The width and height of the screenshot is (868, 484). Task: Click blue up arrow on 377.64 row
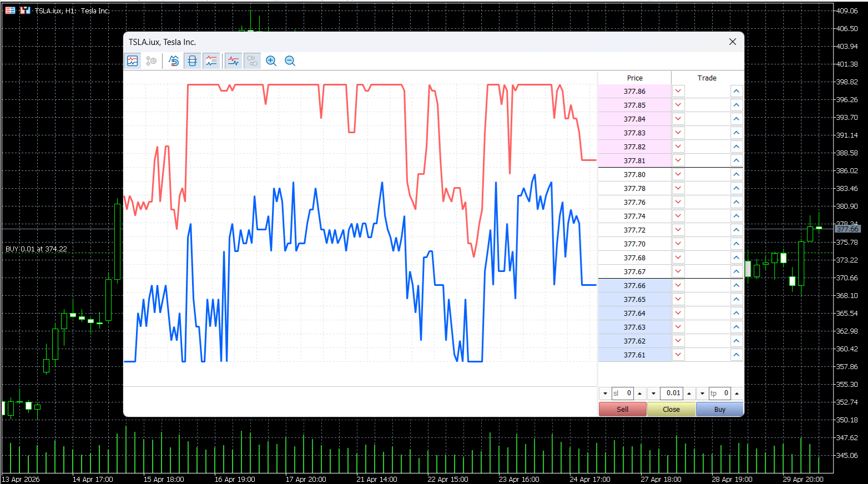[x=736, y=313]
